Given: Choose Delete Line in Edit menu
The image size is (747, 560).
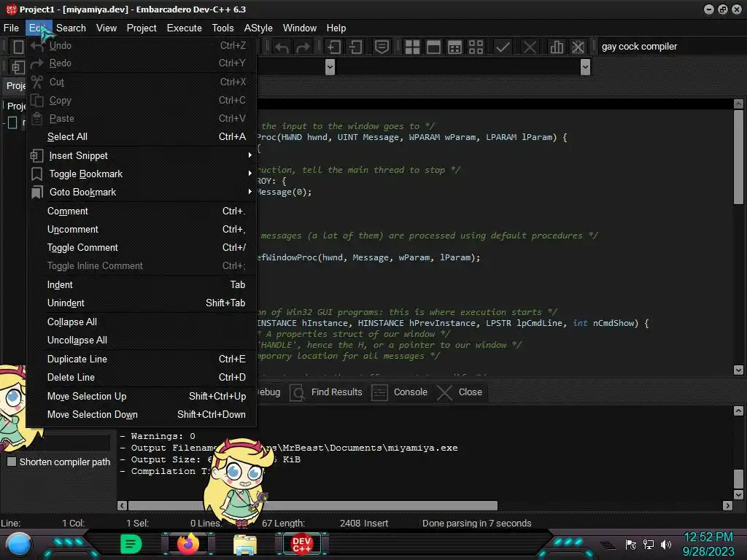Looking at the screenshot, I should coord(141,377).
